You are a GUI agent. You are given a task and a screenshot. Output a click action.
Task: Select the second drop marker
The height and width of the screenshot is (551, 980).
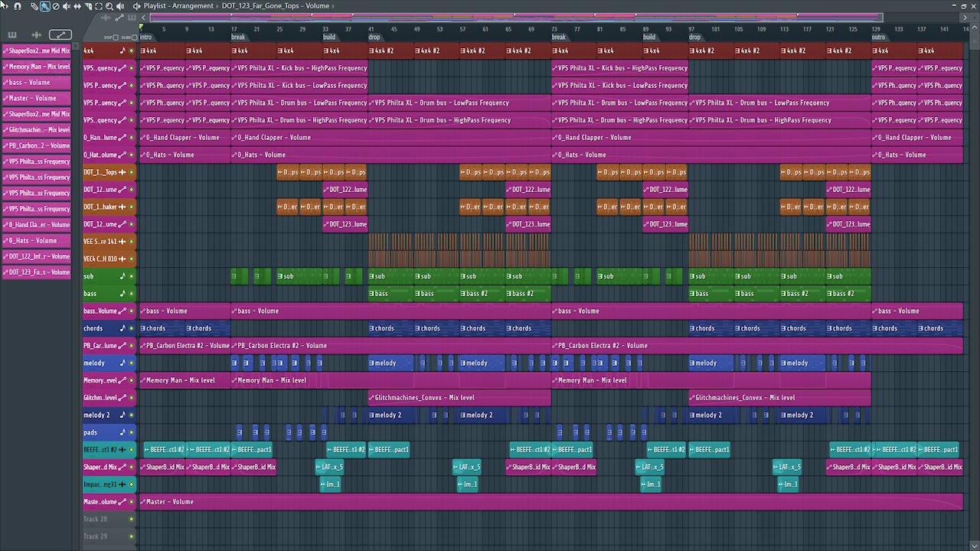pyautogui.click(x=694, y=37)
